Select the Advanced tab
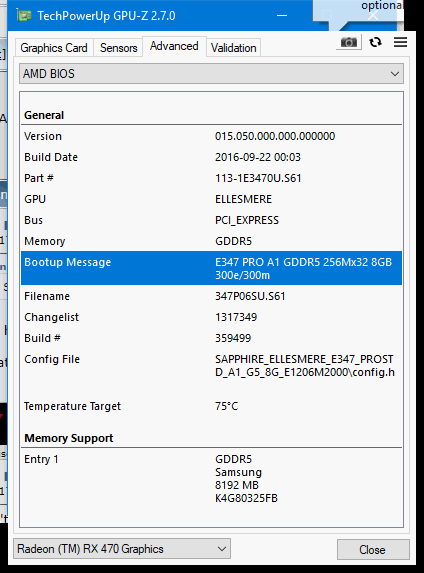Image resolution: width=424 pixels, height=573 pixels. pyautogui.click(x=174, y=46)
